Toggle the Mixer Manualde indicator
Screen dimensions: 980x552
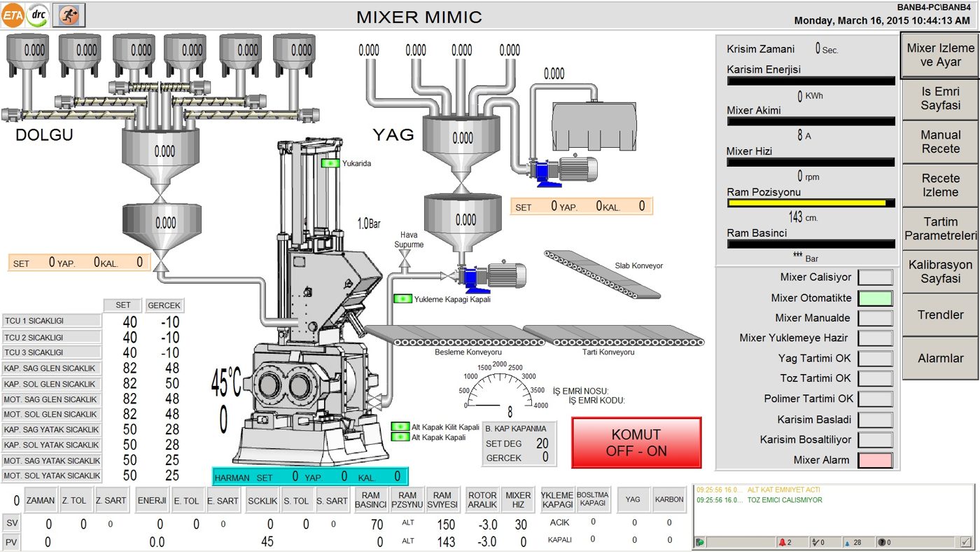[875, 318]
